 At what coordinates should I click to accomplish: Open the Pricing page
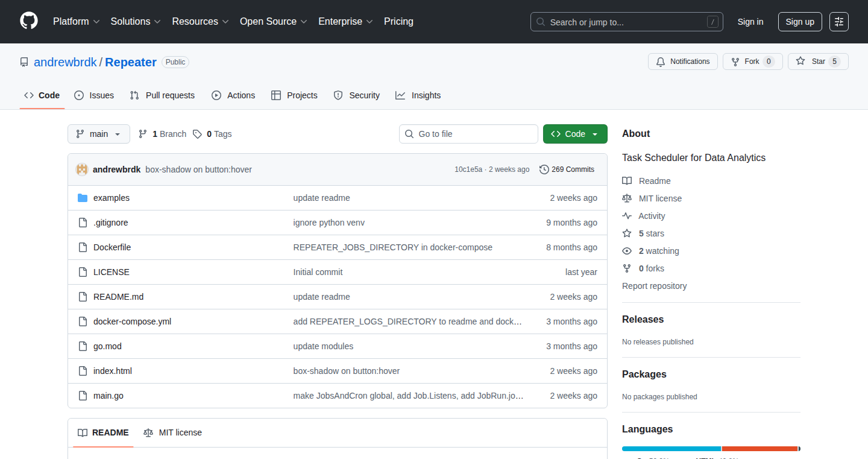pyautogui.click(x=398, y=21)
